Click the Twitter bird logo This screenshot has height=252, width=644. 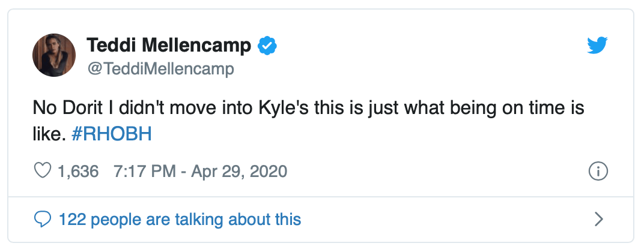(x=597, y=46)
